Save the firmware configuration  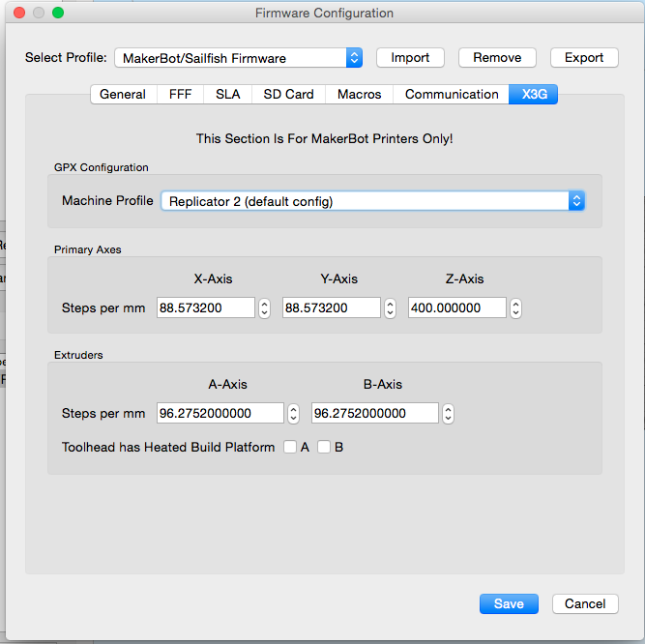tap(509, 603)
